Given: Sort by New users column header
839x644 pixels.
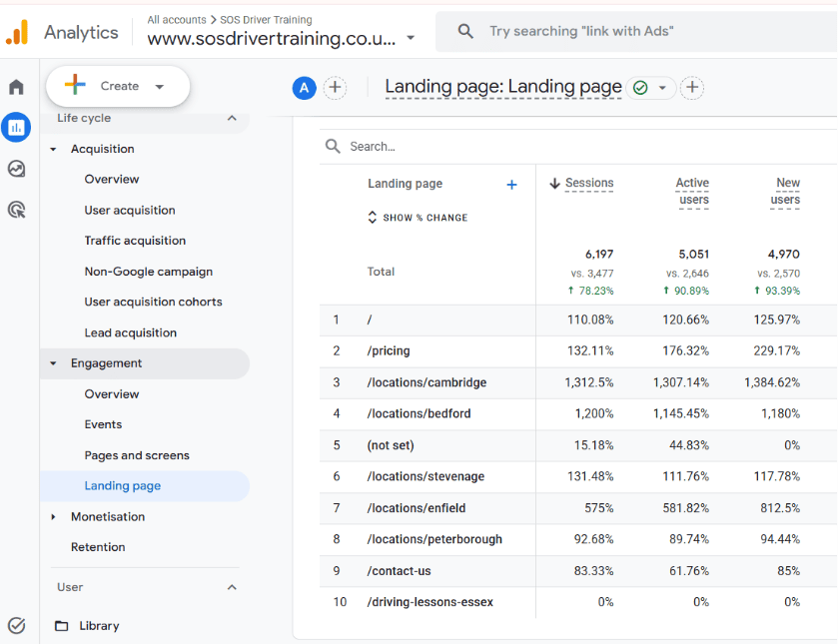Looking at the screenshot, I should click(x=785, y=191).
